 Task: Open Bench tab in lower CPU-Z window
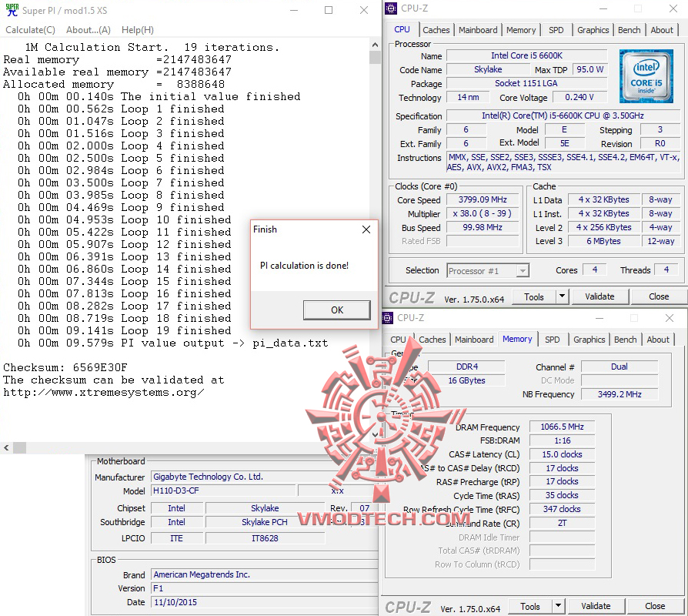(625, 340)
